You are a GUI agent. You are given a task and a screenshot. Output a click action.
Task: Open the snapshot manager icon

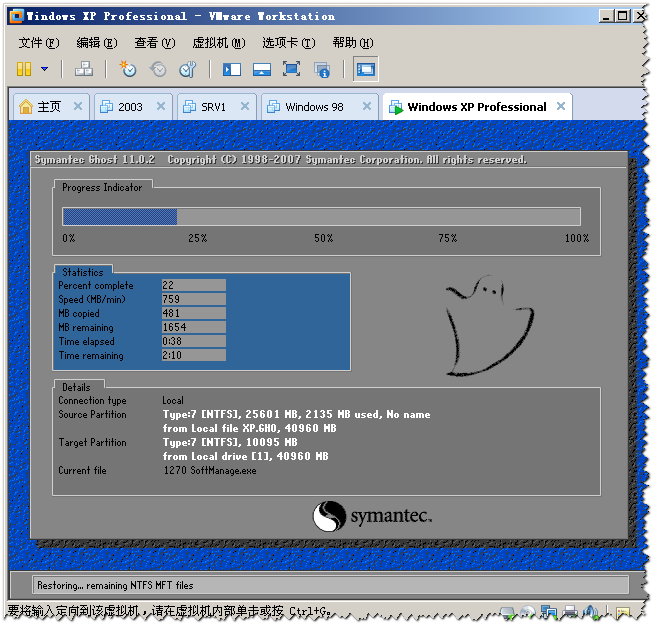188,69
